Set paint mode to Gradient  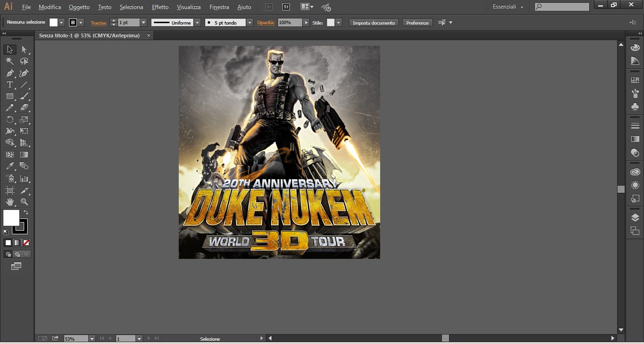17,243
